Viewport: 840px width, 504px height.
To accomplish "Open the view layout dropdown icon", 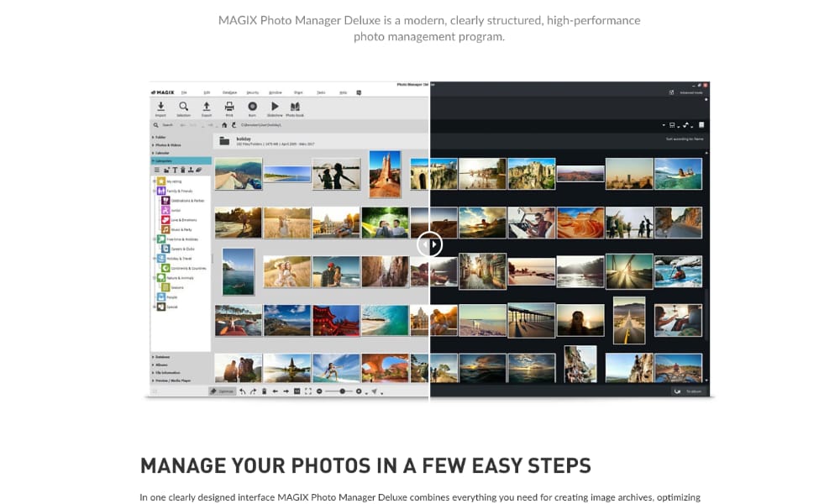I will pyautogui.click(x=673, y=125).
